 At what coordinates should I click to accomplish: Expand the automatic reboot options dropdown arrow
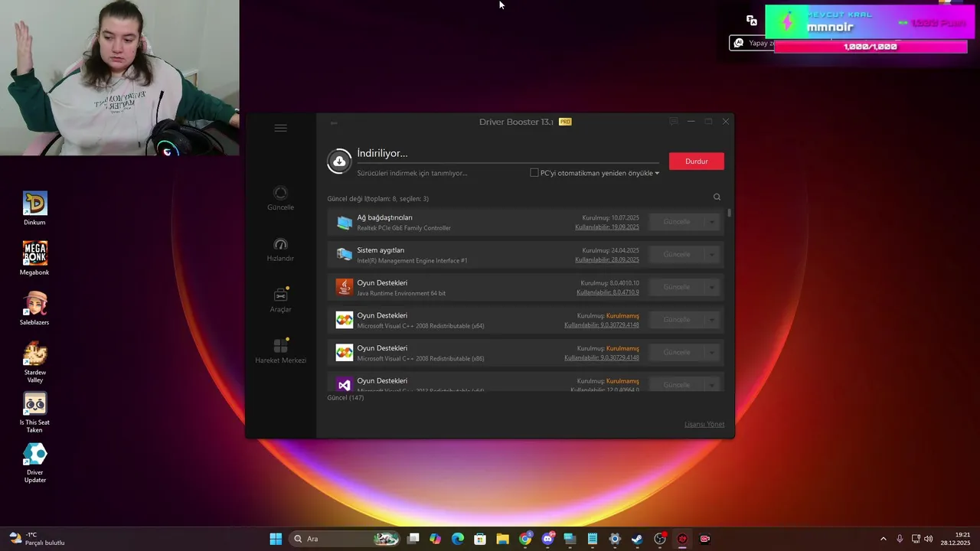click(657, 174)
